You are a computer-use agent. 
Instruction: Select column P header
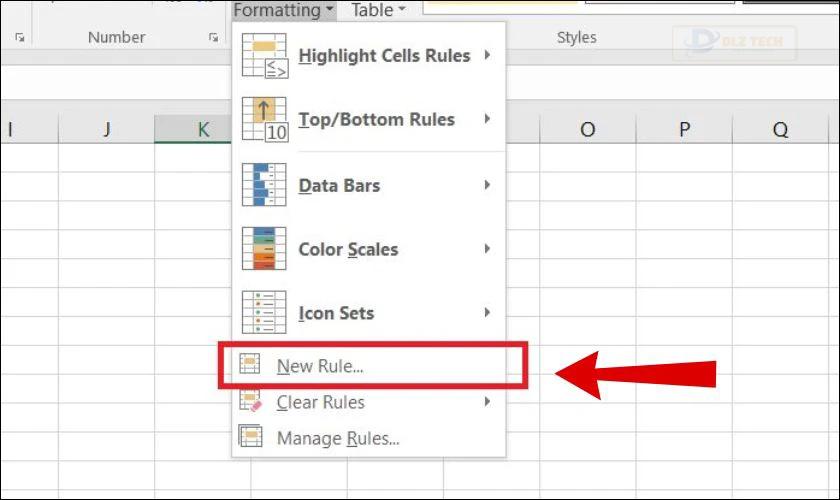pos(684,130)
